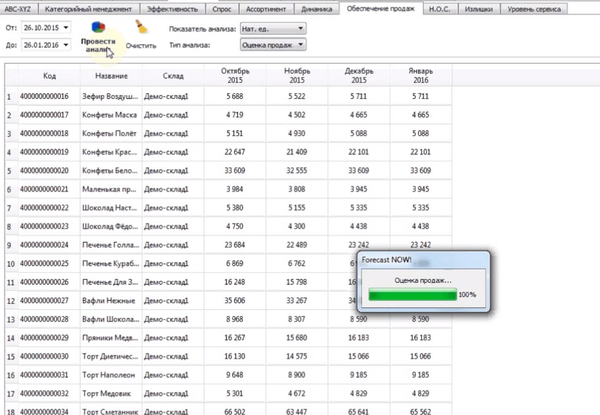This screenshot has height=415, width=600.
Task: Open the Эффективность tab
Action: pyautogui.click(x=173, y=9)
